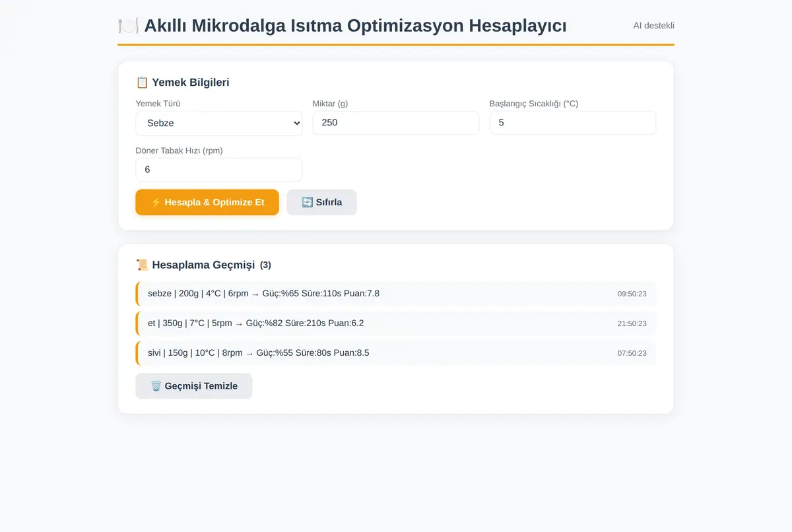Click the Döner Tabak Hızı (rpm) label

click(179, 150)
